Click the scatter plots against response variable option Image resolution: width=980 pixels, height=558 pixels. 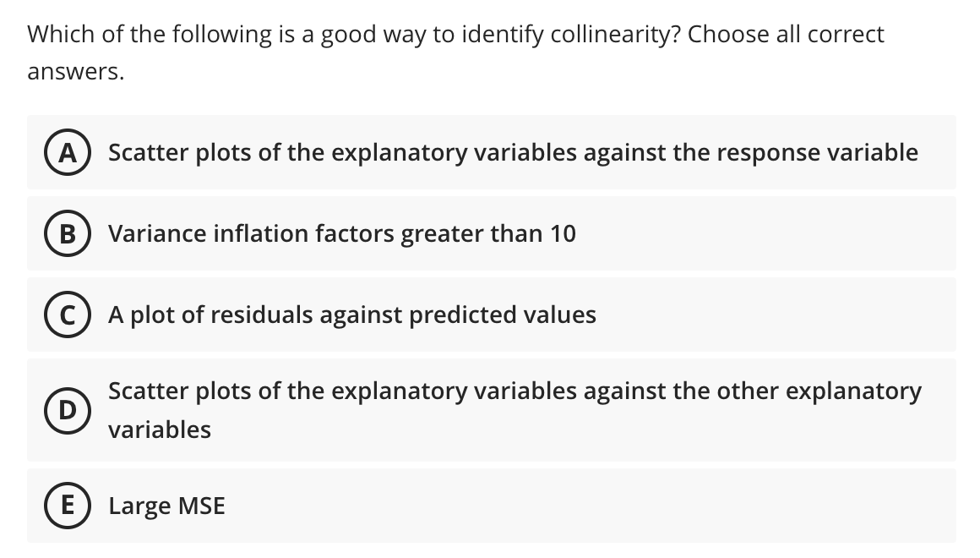click(x=512, y=153)
